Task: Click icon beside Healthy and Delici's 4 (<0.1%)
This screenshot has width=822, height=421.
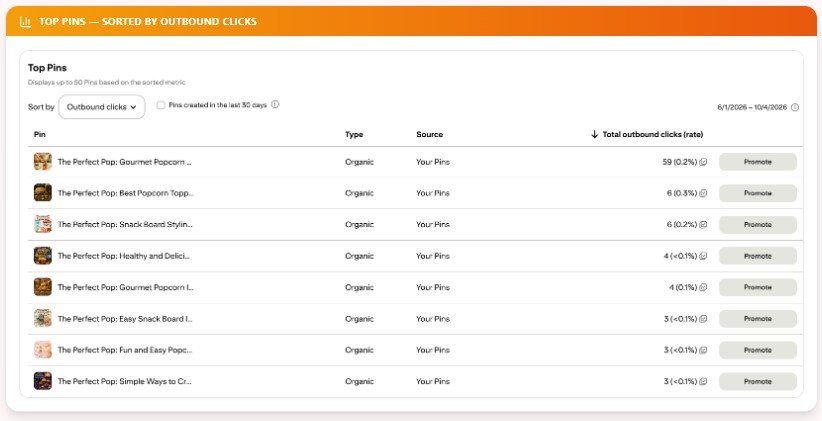Action: tap(704, 256)
